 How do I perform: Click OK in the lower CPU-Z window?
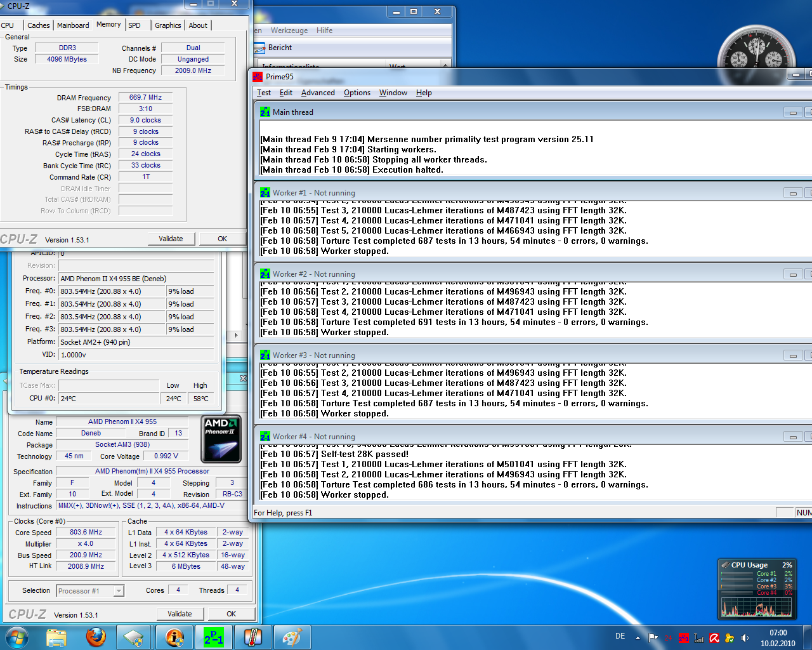tap(231, 614)
